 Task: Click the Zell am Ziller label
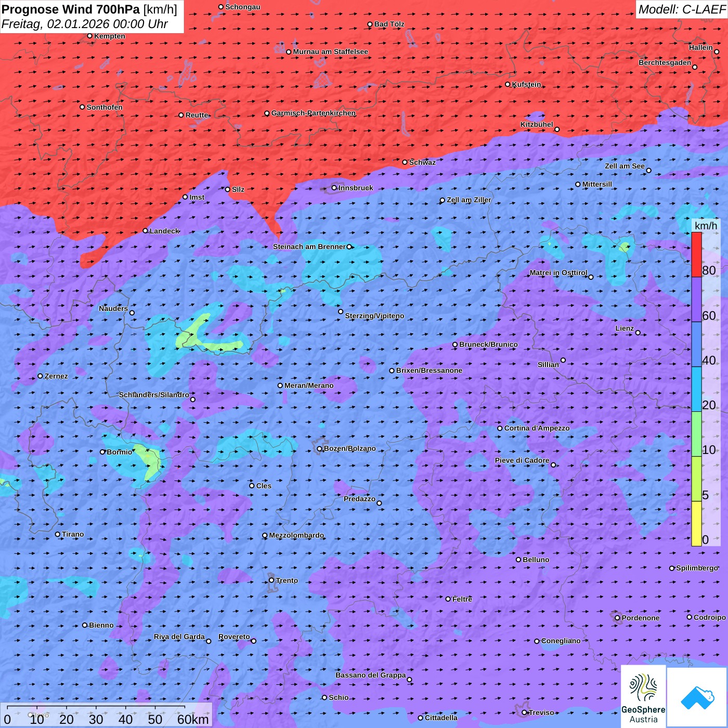click(x=469, y=200)
